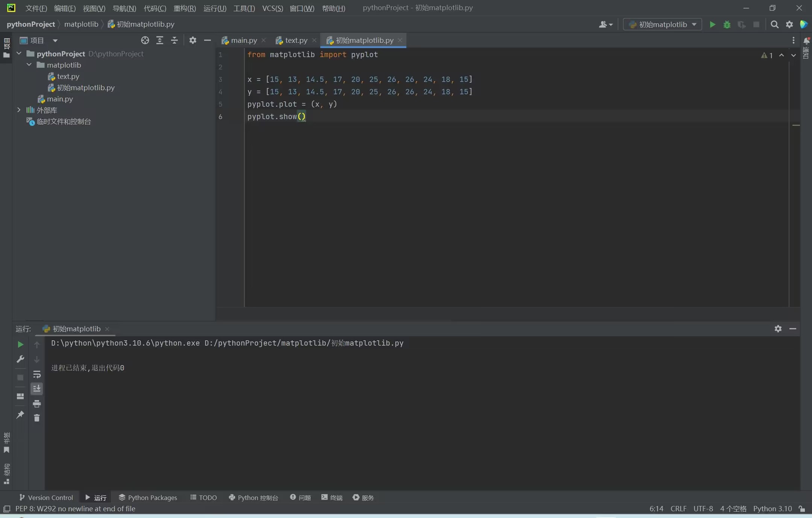This screenshot has height=518, width=812.
Task: Click the Collapse All icon in project panel
Action: point(174,40)
